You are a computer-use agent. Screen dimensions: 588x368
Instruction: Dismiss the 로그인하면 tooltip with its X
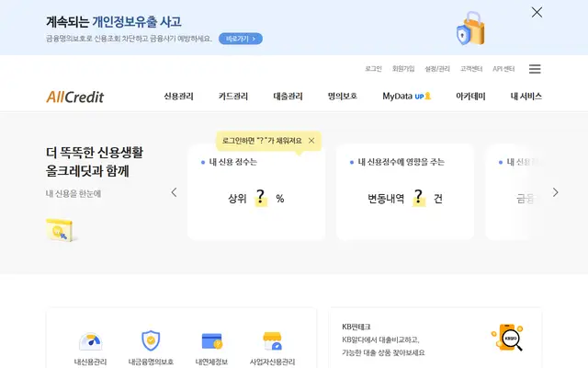(311, 141)
